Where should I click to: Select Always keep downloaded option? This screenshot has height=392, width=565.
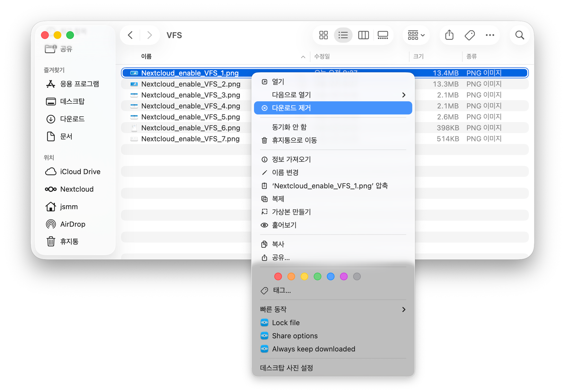click(x=313, y=349)
